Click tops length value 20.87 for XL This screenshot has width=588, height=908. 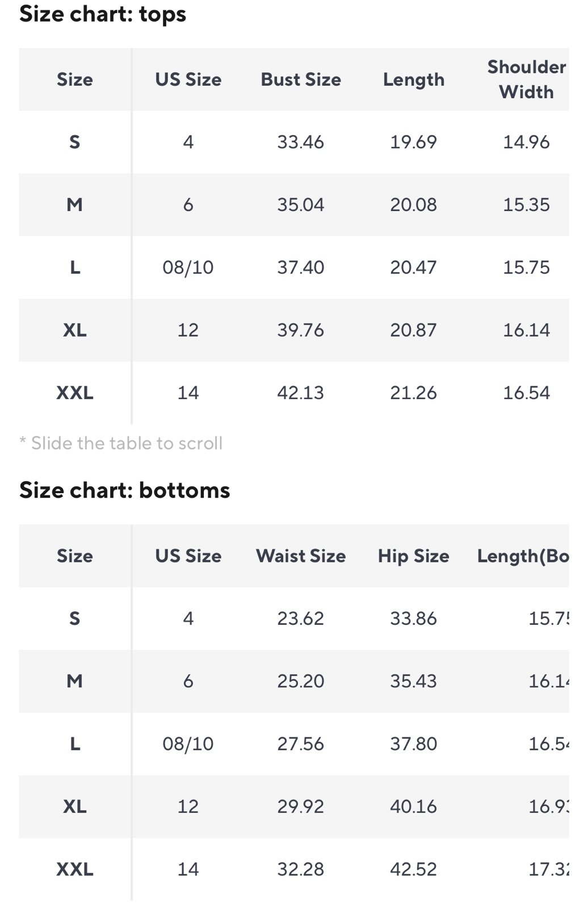413,330
